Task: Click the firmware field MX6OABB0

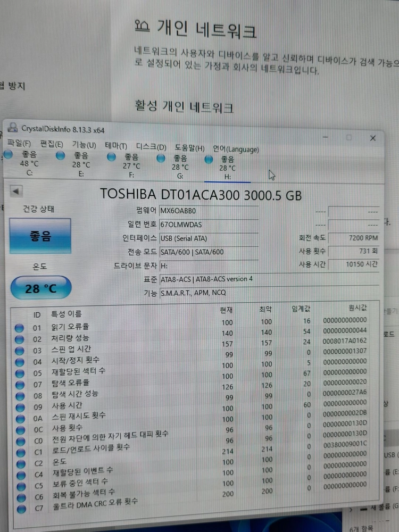Action: click(x=209, y=211)
